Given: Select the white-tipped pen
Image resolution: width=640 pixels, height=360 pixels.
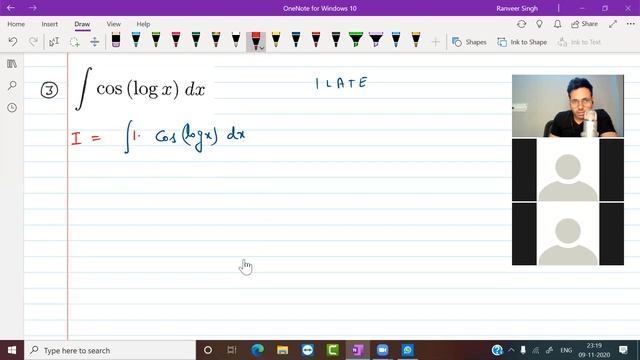Looking at the screenshot, I should coord(236,40).
